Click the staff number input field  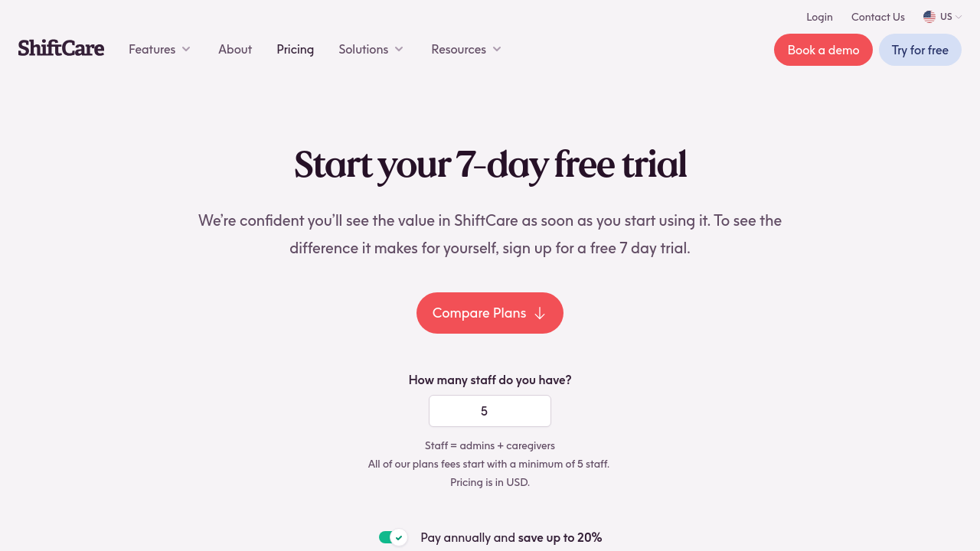tap(490, 411)
